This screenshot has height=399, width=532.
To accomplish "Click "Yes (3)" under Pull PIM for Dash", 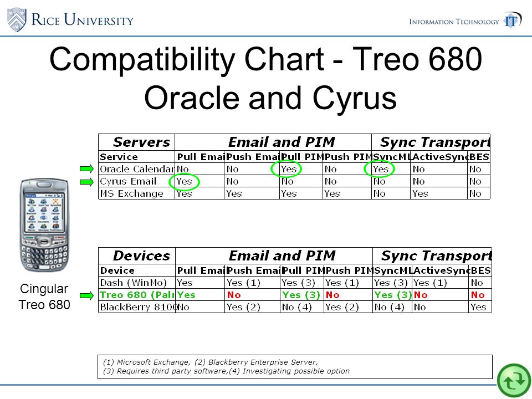I will 298,283.
